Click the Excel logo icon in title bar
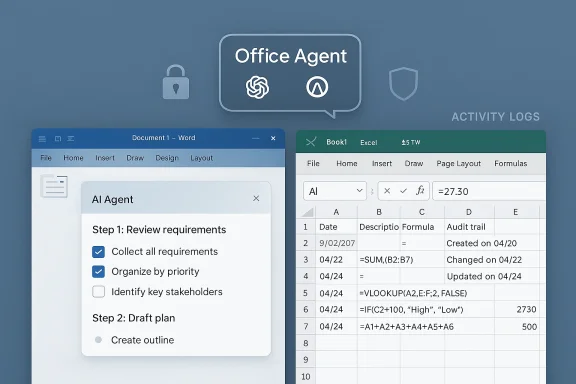 coord(311,142)
